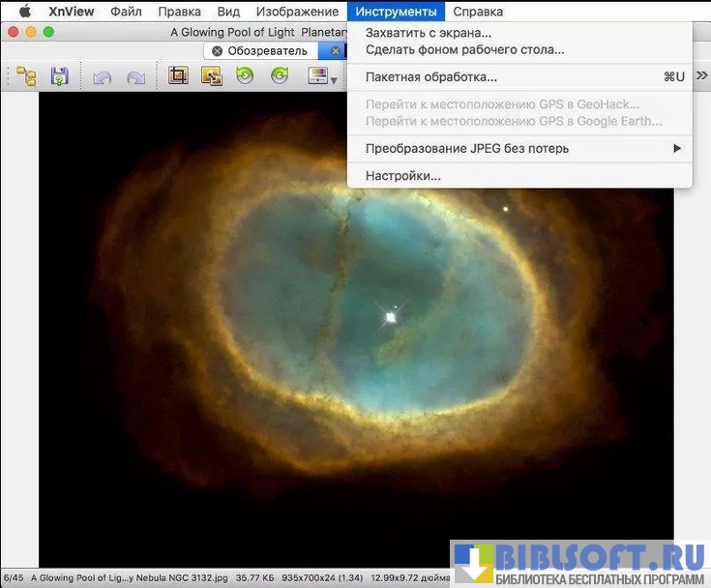
Task: Click the Save As floppy disk icon
Action: [x=60, y=76]
